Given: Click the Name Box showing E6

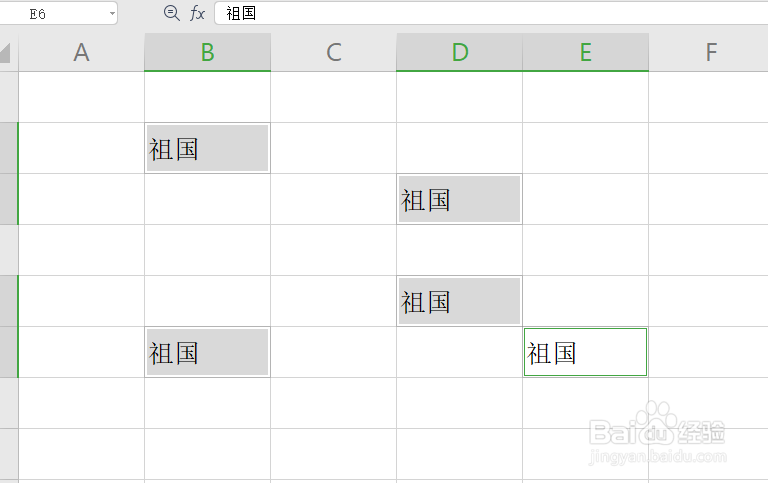Looking at the screenshot, I should pos(58,13).
